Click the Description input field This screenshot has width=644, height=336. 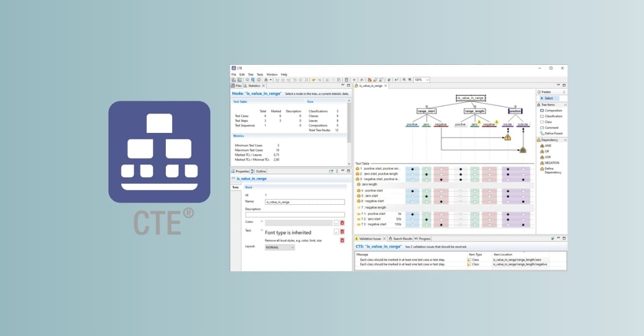[x=295, y=214]
